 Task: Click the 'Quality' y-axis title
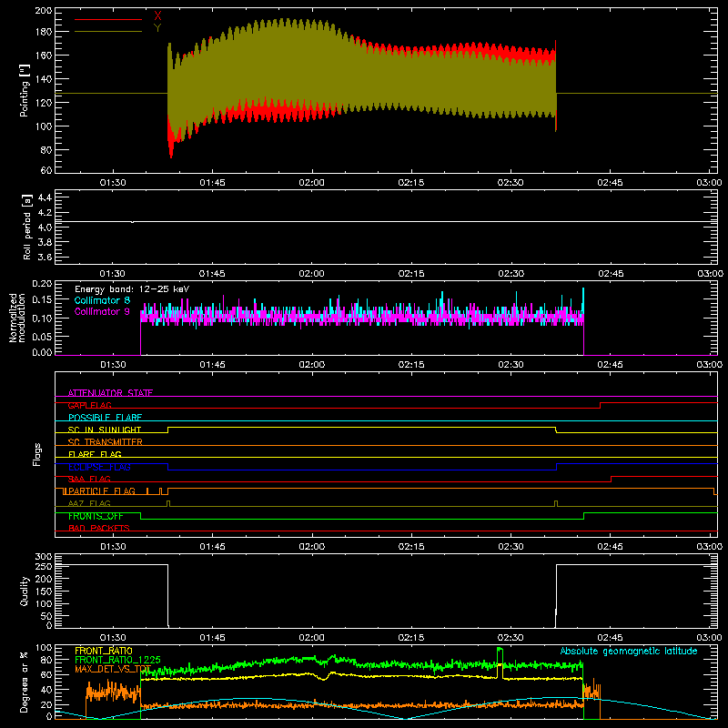25,591
